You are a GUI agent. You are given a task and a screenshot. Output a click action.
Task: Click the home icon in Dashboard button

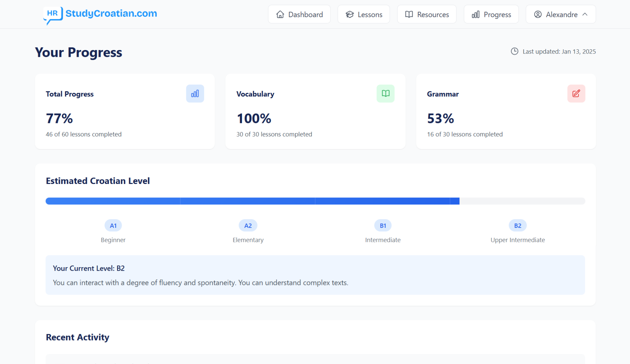pos(279,14)
